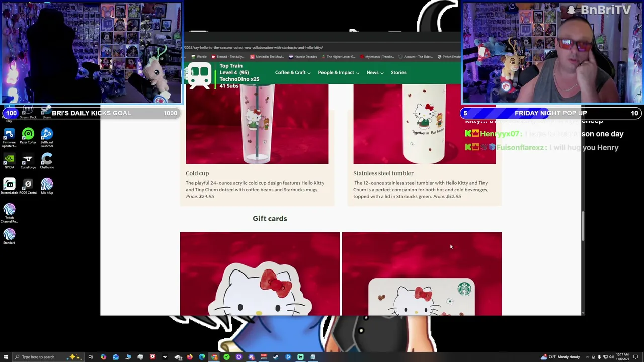The height and width of the screenshot is (362, 644).
Task: Click the 'Stainless steel tumbler' product title
Action: click(383, 173)
